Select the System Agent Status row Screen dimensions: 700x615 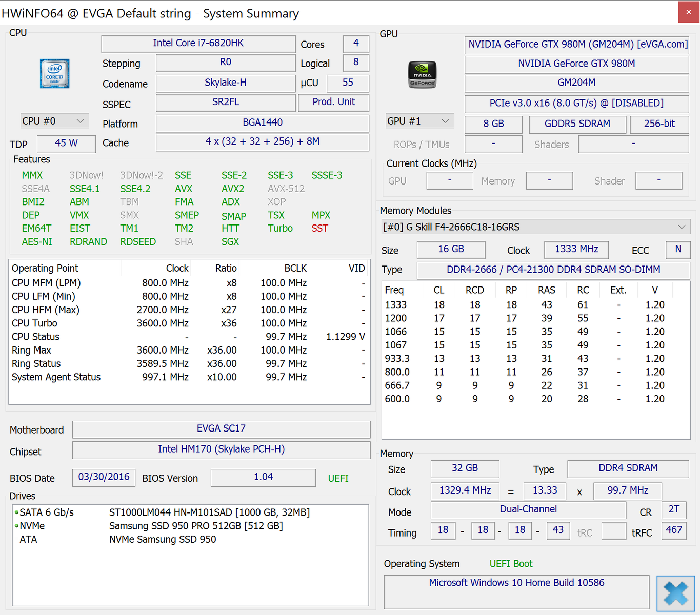189,377
